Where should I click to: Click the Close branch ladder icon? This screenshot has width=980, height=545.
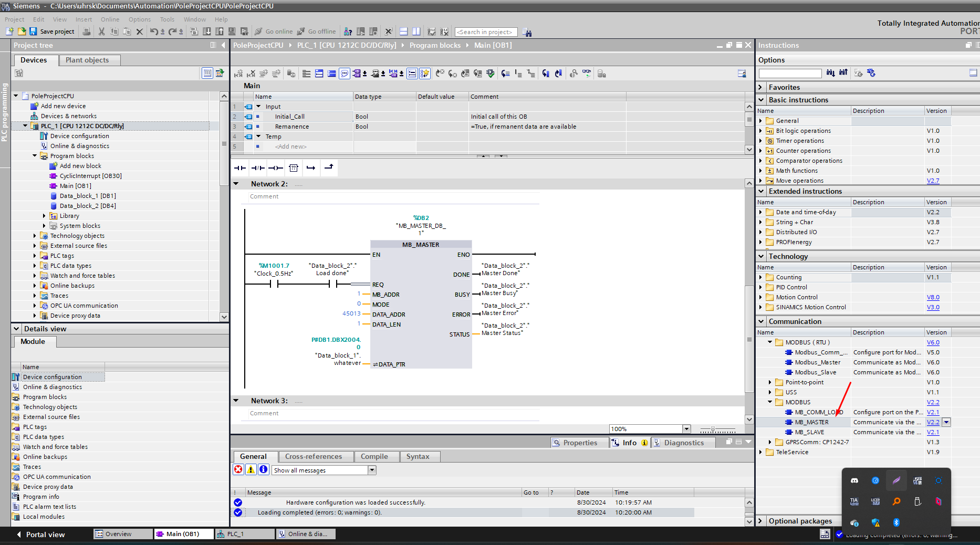[329, 168]
